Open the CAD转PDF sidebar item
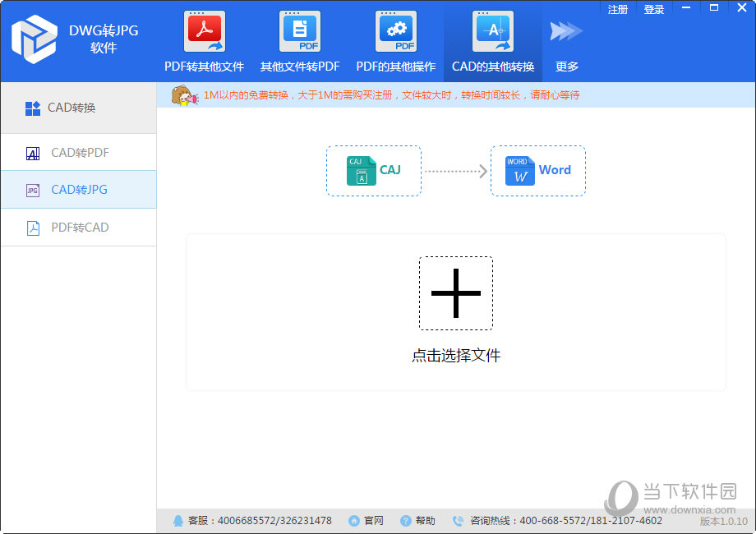Image resolution: width=756 pixels, height=534 pixels. 79,152
